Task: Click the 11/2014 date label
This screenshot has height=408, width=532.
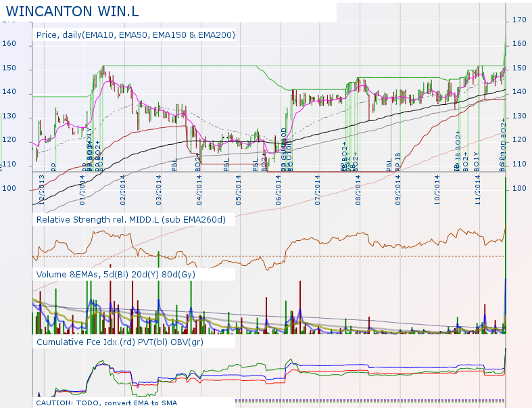Action: pos(478,189)
